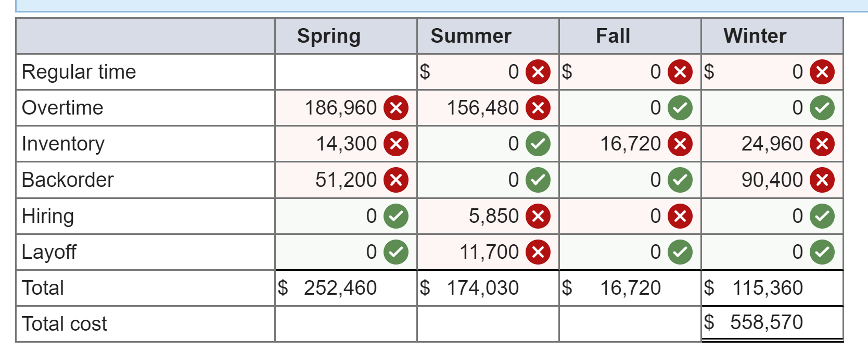Click the Backorder row label
This screenshot has height=364, width=868.
coord(68,180)
